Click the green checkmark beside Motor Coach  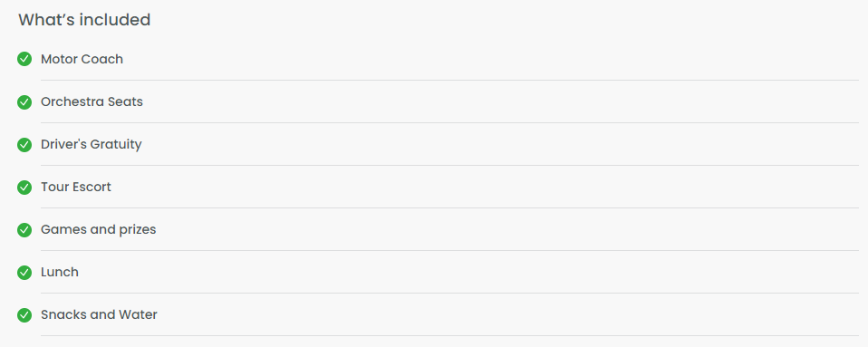pyautogui.click(x=24, y=59)
